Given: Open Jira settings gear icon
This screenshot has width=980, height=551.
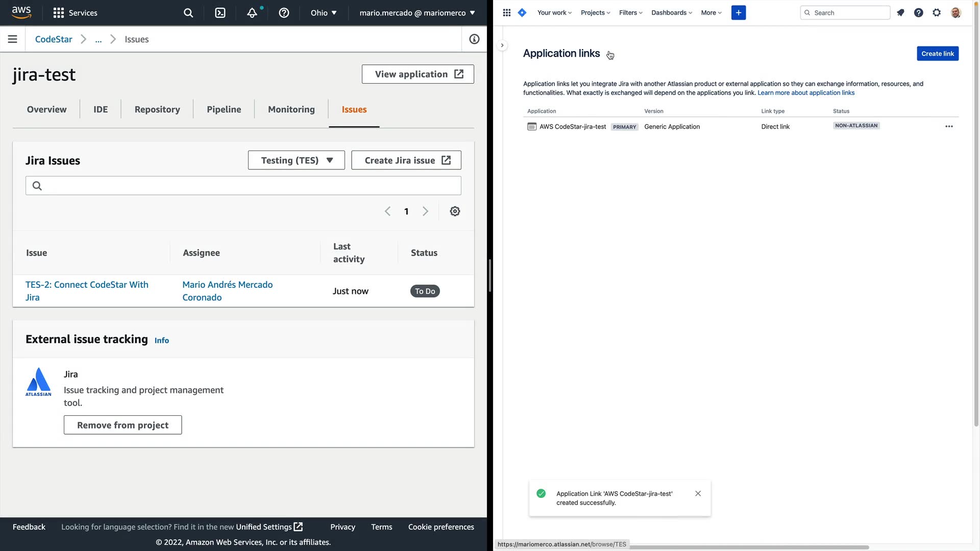Looking at the screenshot, I should pyautogui.click(x=937, y=13).
